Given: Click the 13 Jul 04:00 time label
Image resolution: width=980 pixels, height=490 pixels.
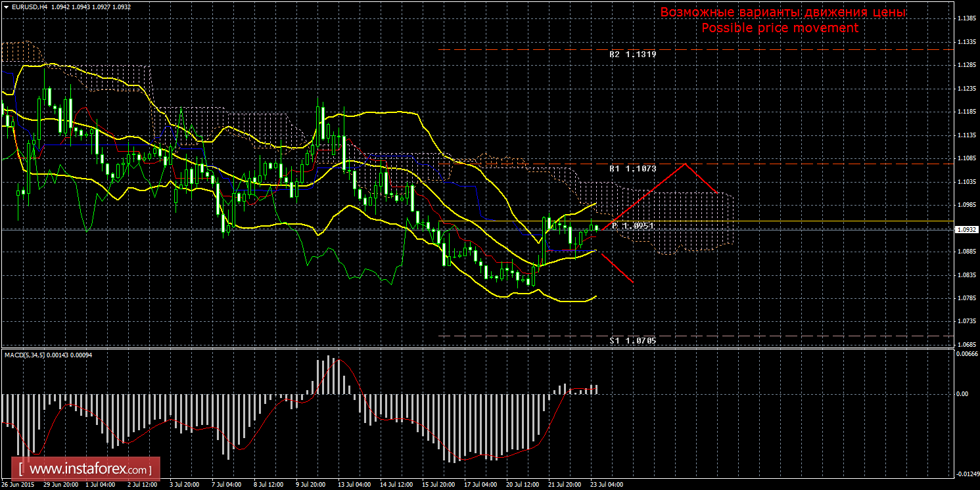Looking at the screenshot, I should [x=352, y=485].
